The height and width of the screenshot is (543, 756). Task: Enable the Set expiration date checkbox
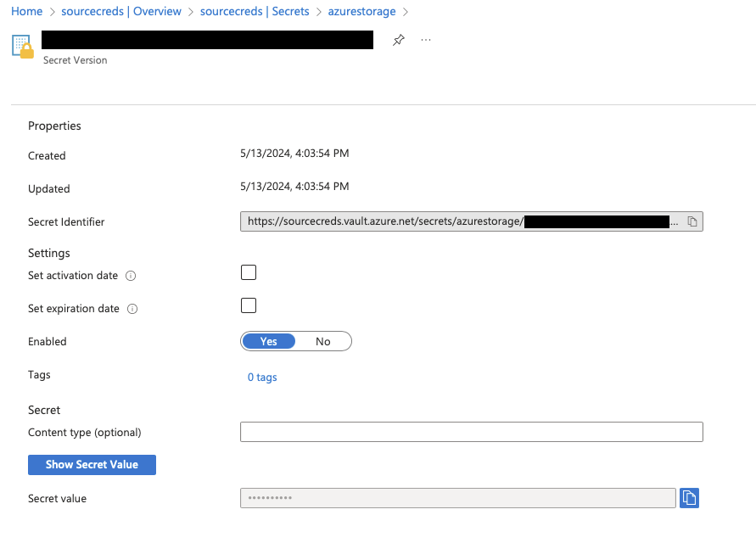tap(249, 305)
